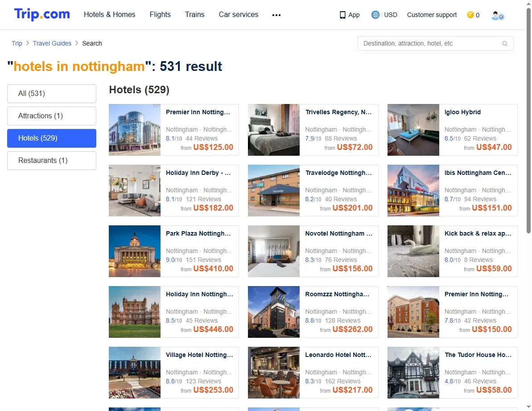Click the 162 Reviews text
This screenshot has width=532, height=411.
(342, 382)
